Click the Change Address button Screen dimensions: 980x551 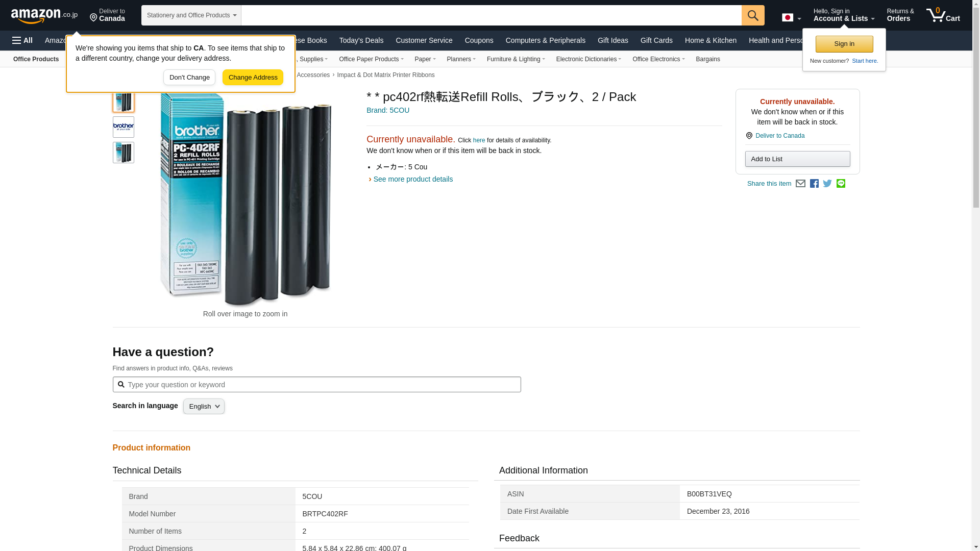[253, 78]
